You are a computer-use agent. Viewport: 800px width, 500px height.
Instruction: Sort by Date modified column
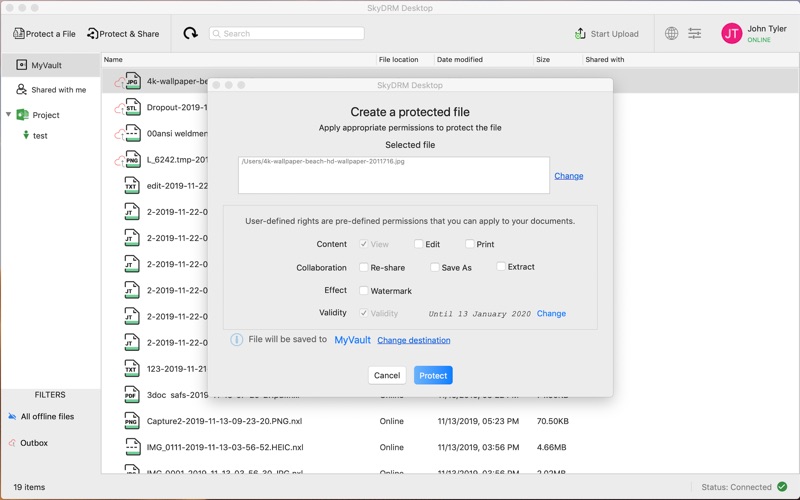point(460,60)
